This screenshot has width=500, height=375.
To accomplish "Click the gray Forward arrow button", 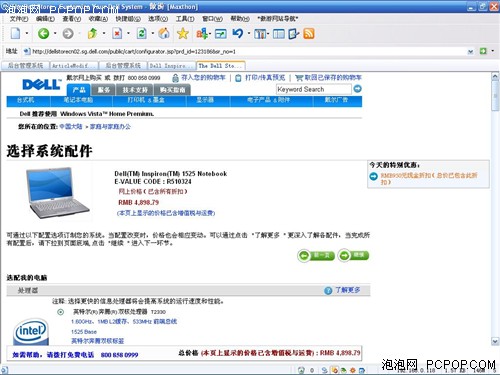I will (68, 33).
